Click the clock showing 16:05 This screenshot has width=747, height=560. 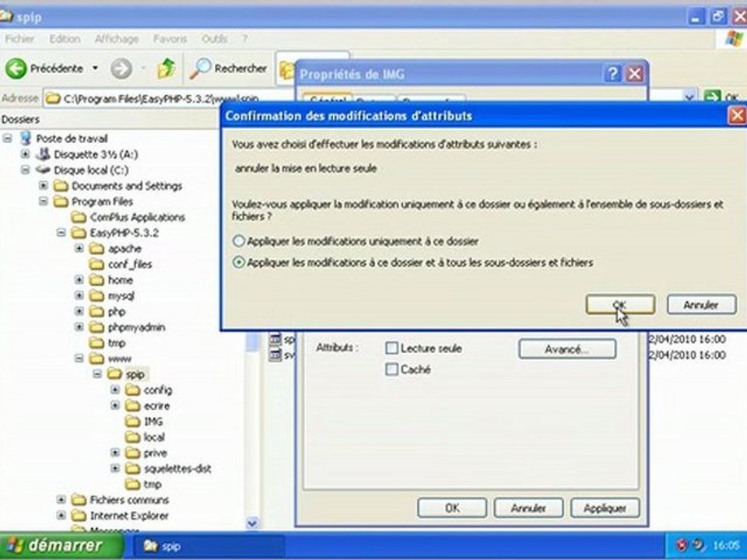click(x=726, y=544)
